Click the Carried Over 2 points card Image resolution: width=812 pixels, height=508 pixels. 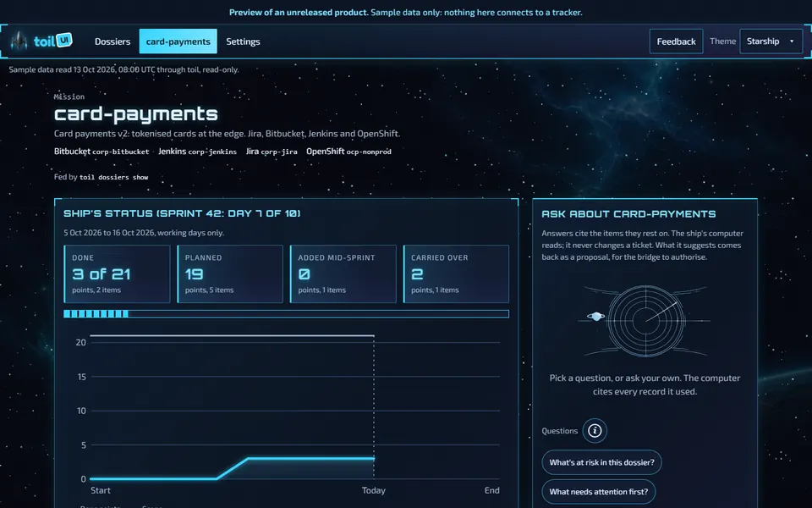click(x=456, y=273)
